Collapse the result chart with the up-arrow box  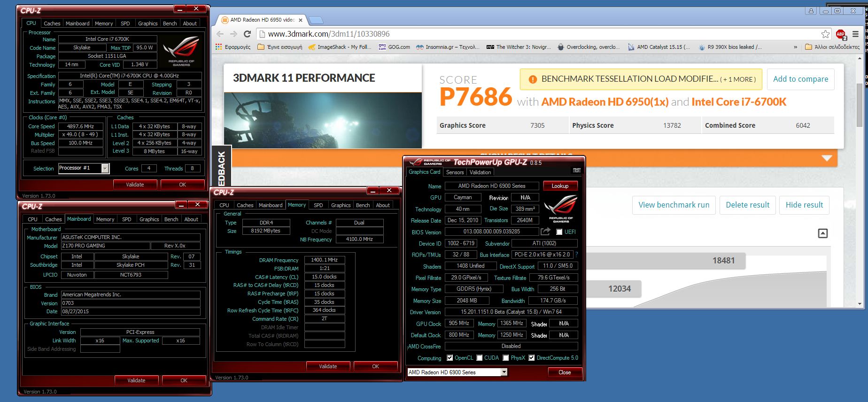coord(823,233)
